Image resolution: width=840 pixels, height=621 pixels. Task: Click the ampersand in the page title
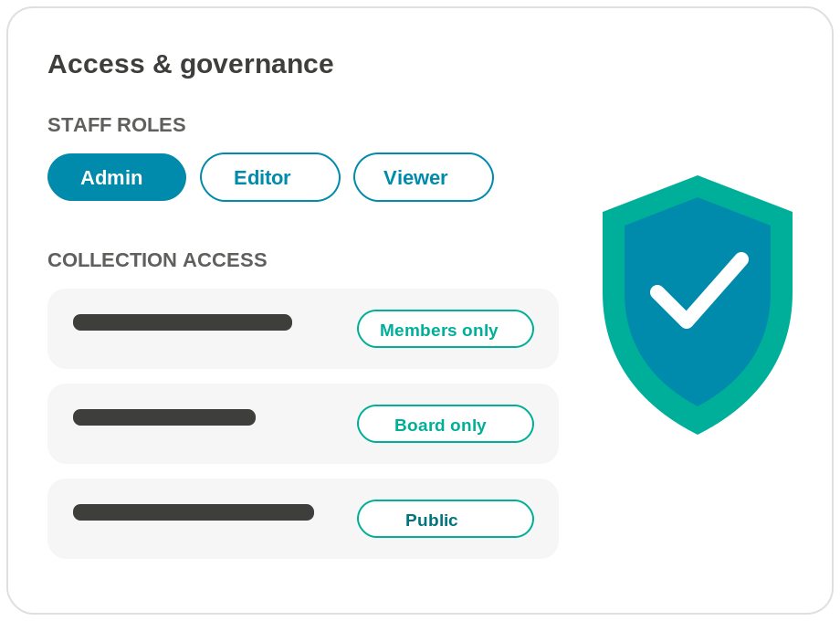click(x=163, y=64)
